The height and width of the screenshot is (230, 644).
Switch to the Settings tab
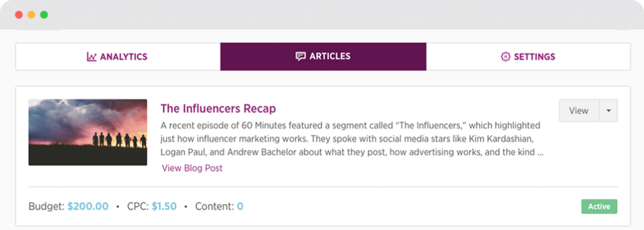point(528,57)
